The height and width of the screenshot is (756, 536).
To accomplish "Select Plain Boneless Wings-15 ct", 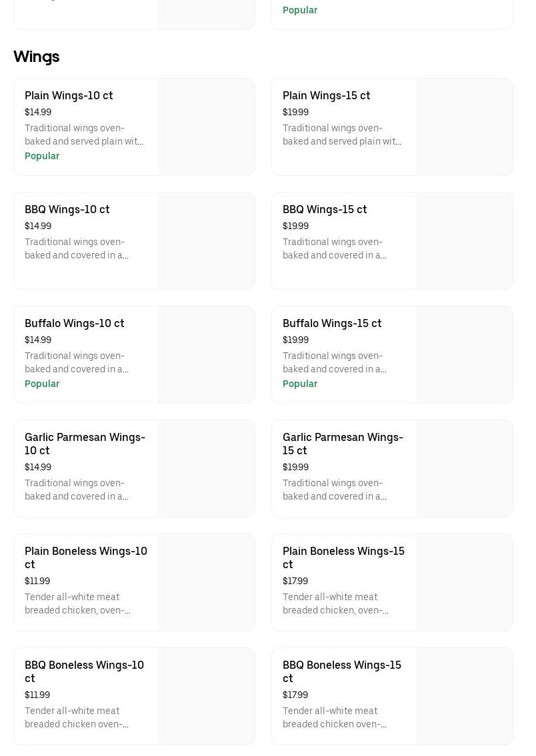I will pos(343,558).
